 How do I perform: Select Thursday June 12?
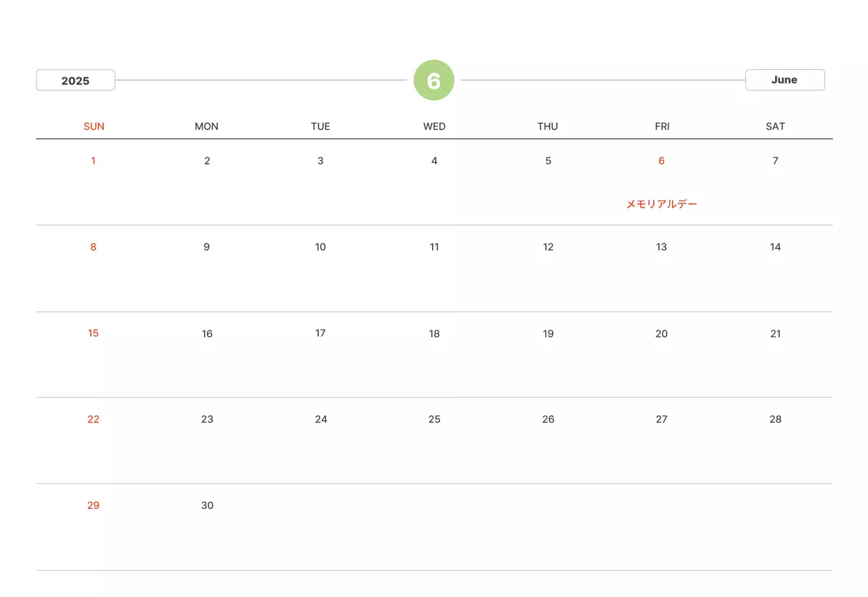click(x=548, y=247)
